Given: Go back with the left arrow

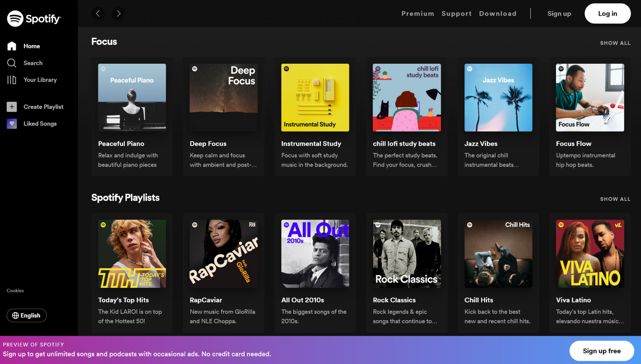Looking at the screenshot, I should tap(98, 13).
